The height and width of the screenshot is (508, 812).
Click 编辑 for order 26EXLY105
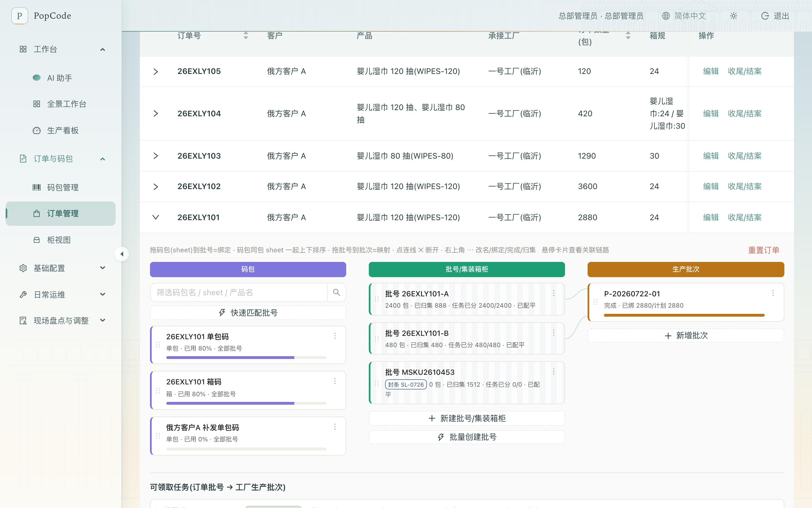[x=711, y=71]
